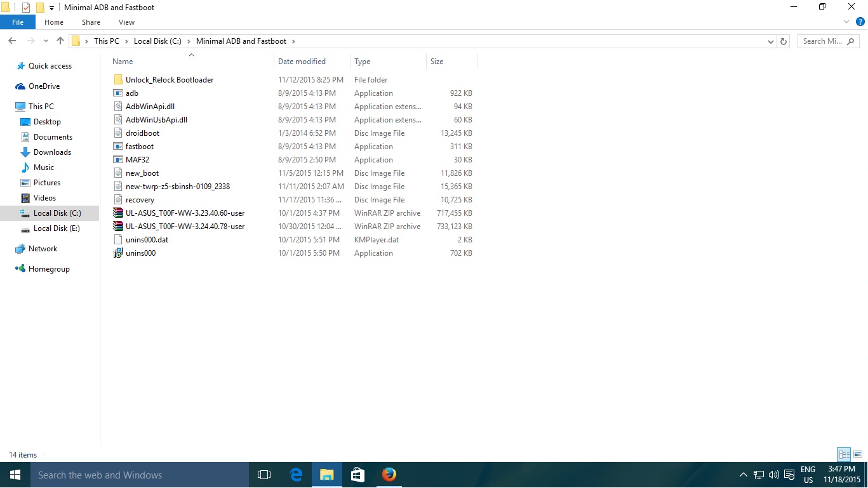Click This PC in address breadcrumb

[106, 41]
